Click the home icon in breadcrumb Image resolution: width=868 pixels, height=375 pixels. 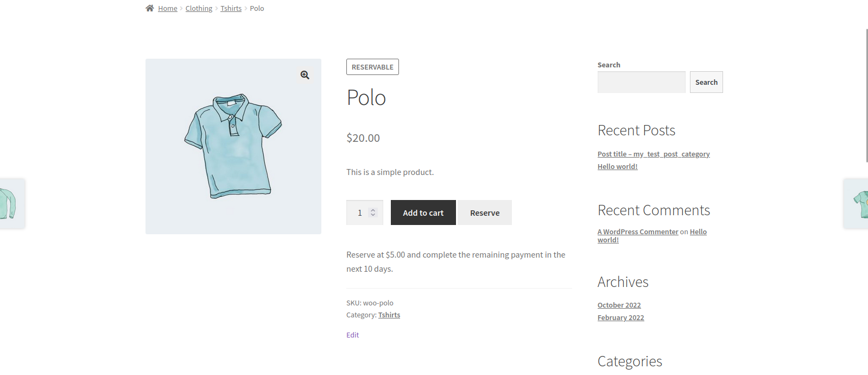[x=150, y=8]
